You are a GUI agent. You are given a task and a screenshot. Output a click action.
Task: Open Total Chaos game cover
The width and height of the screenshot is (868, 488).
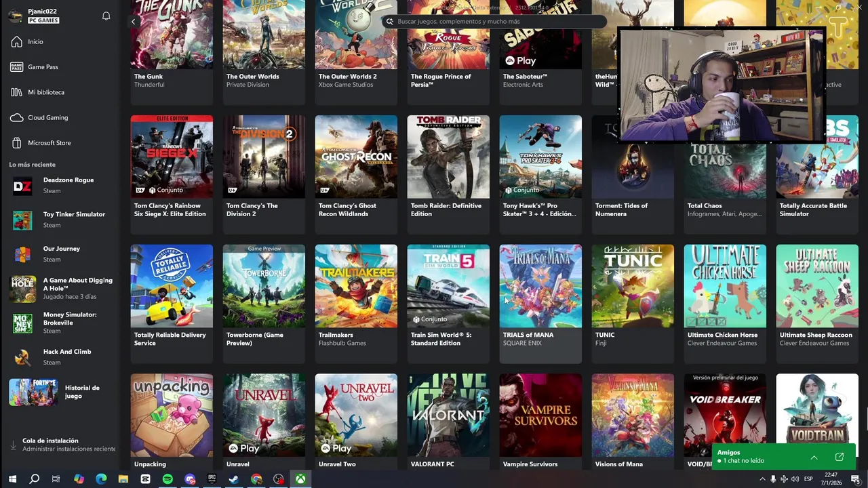pyautogui.click(x=725, y=169)
